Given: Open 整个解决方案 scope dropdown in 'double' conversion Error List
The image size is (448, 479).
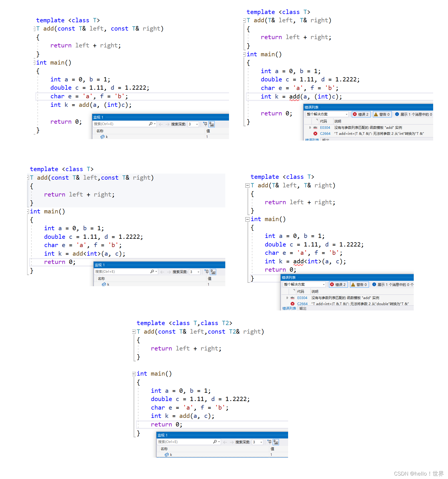Looking at the screenshot, I should click(304, 284).
